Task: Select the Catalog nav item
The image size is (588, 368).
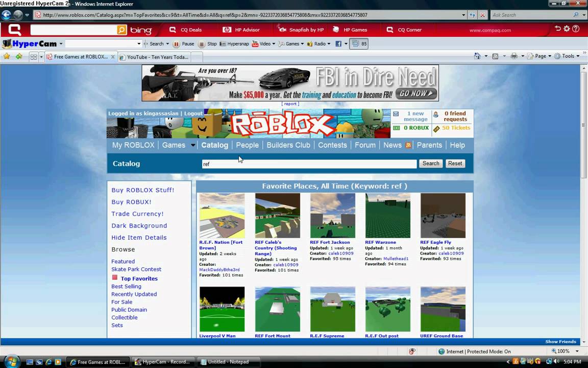Action: (x=214, y=145)
